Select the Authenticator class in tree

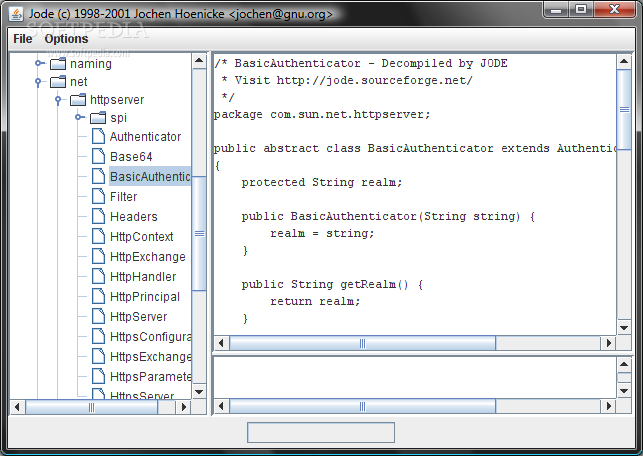click(x=145, y=137)
